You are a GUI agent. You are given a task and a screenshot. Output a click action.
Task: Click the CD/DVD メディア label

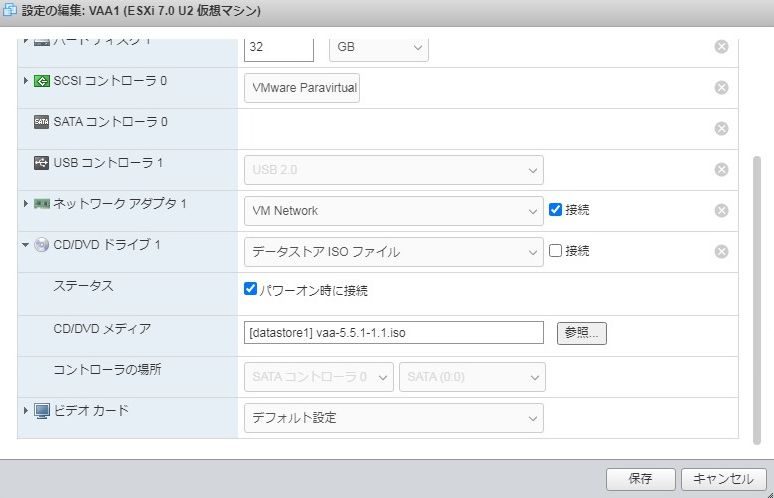coord(102,329)
